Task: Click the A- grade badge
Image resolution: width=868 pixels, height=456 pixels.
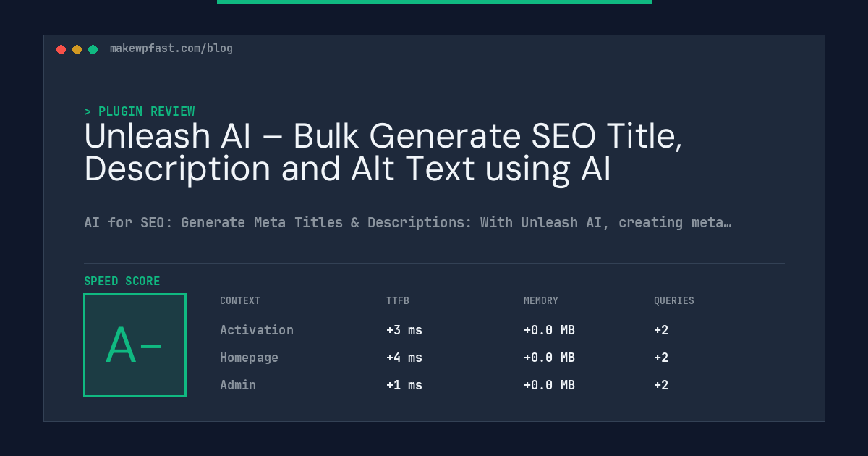Action: (135, 345)
